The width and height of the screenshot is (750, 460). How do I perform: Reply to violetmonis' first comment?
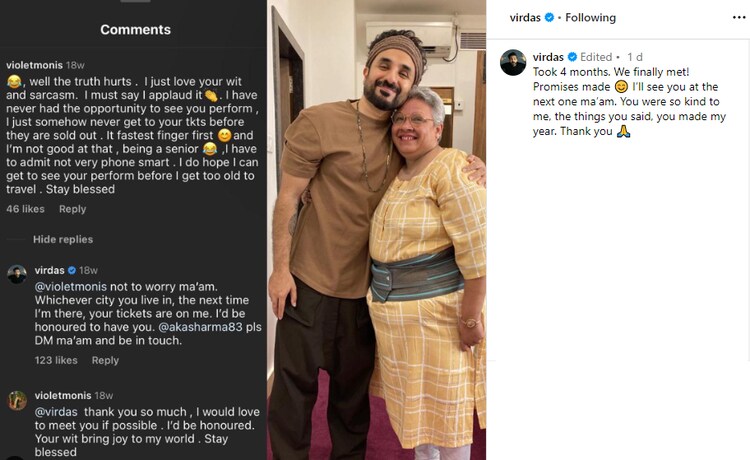coord(72,209)
